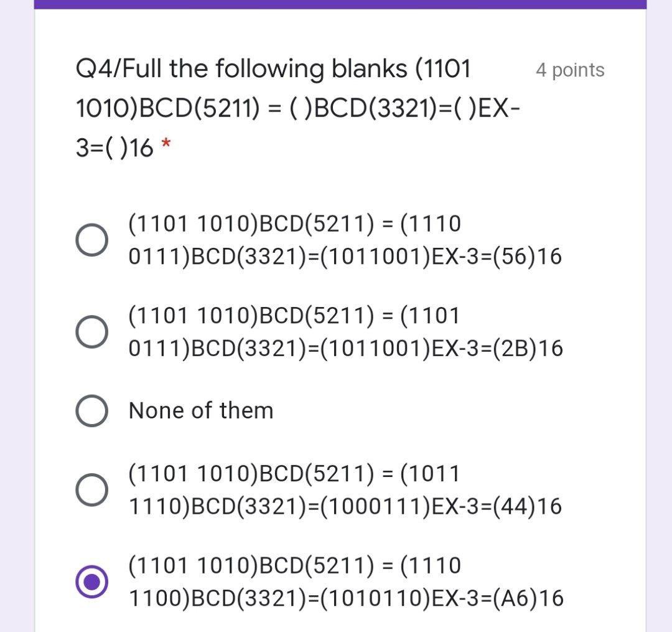
Task: Click the currently filled radio button
Action: pos(92,582)
